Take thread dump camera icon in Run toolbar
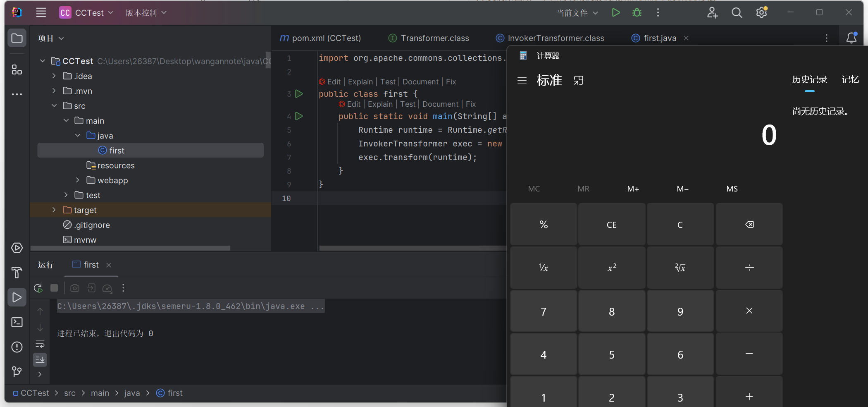 tap(75, 288)
